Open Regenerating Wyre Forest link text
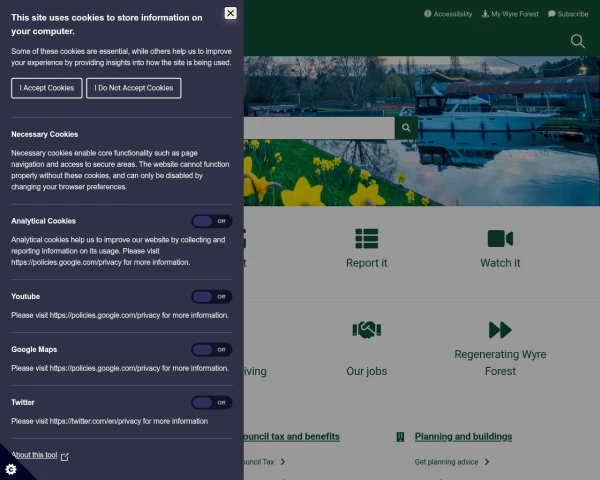This screenshot has height=480, width=600. click(500, 362)
